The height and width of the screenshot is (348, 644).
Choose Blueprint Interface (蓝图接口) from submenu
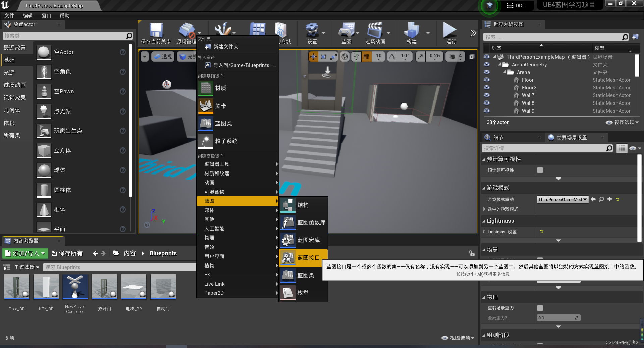click(x=303, y=258)
